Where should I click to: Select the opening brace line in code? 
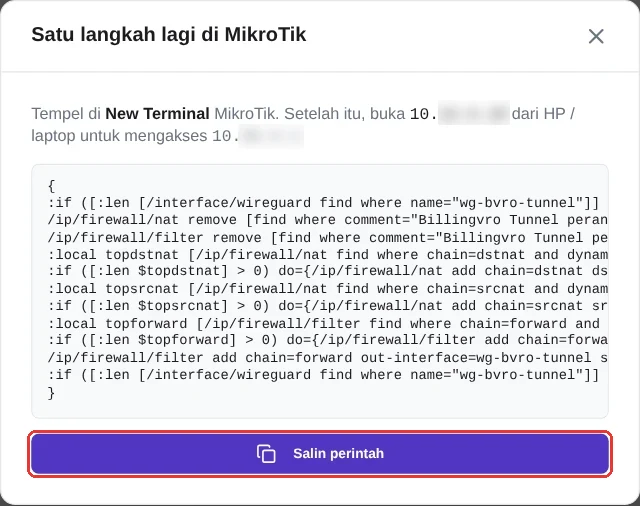click(x=51, y=186)
